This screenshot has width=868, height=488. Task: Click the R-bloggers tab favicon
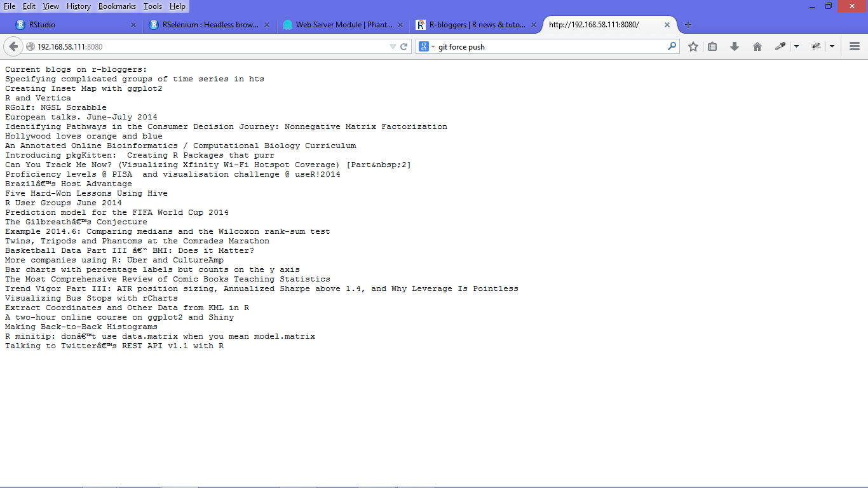(421, 25)
